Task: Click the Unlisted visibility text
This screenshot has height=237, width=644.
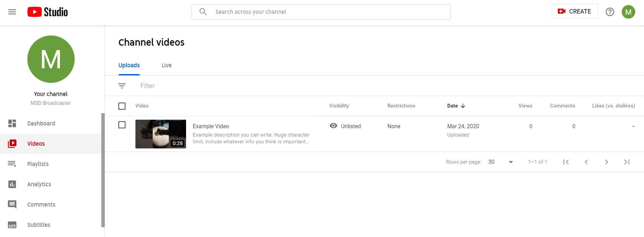Action: click(351, 126)
